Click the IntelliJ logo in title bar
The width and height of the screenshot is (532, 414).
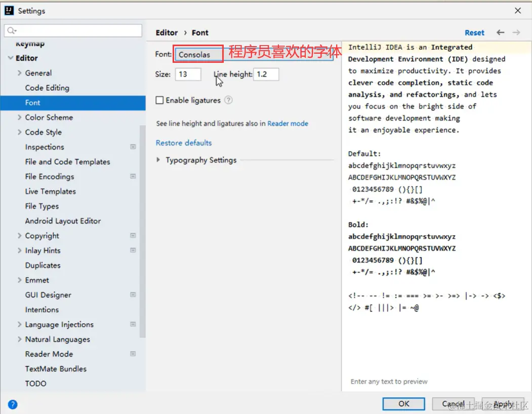9,11
